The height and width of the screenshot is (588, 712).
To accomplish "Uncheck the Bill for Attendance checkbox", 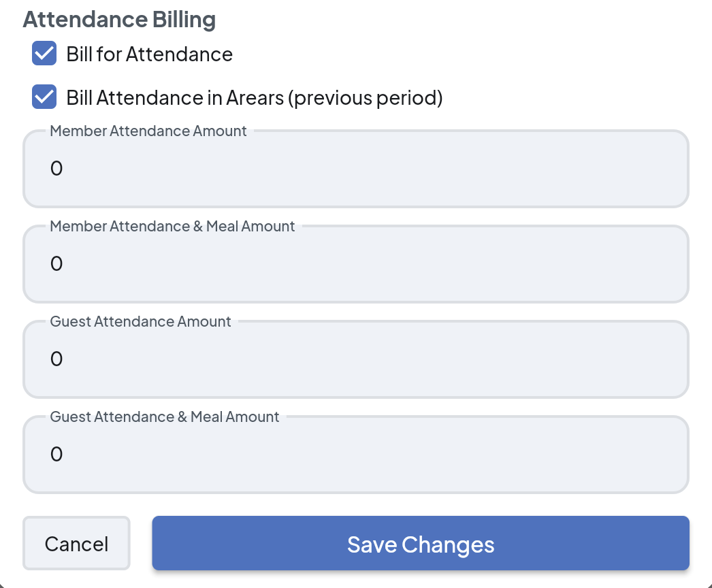I will coord(44,54).
